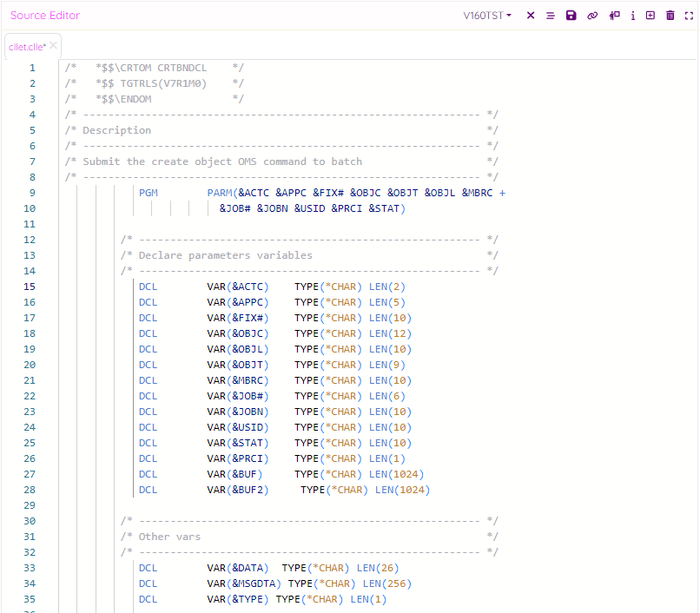Show information with the i icon
Screen dimensions: 700x613
pyautogui.click(x=633, y=16)
